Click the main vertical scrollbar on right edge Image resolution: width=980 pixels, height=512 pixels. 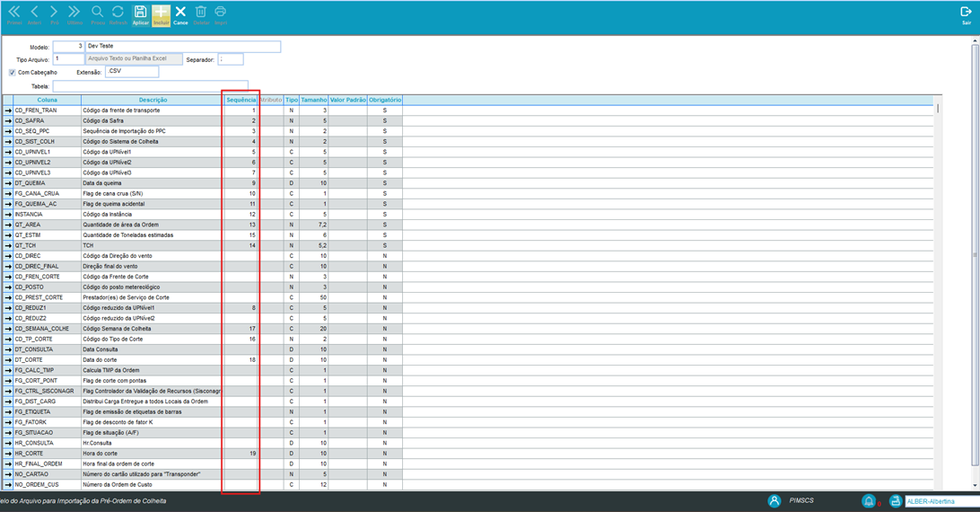click(x=976, y=253)
